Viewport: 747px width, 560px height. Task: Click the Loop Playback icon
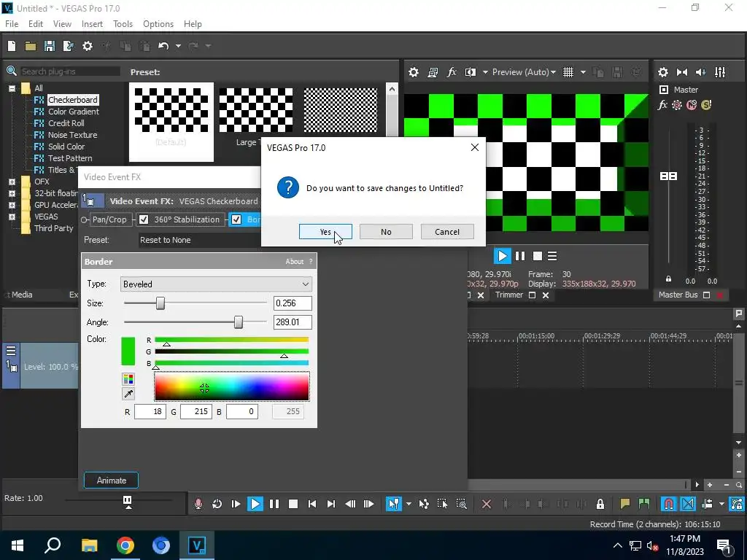click(217, 504)
